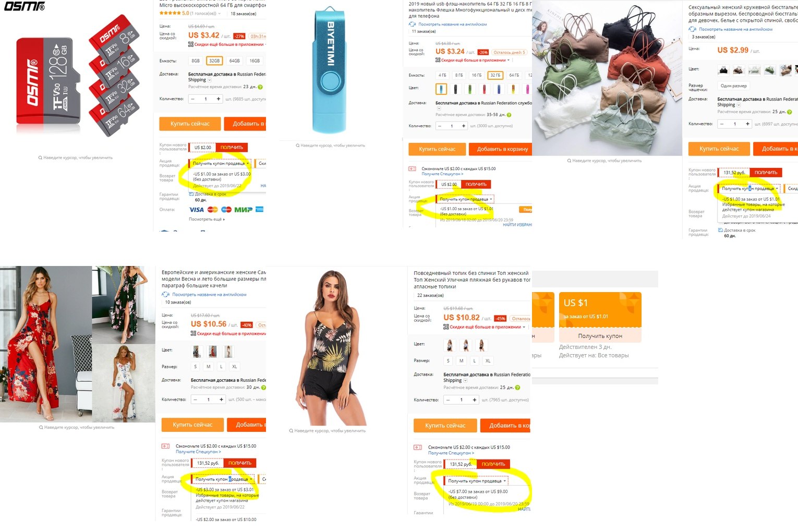The width and height of the screenshot is (798, 532).
Task: Choose size XL on the US $10.82 top listing
Action: coord(488,360)
